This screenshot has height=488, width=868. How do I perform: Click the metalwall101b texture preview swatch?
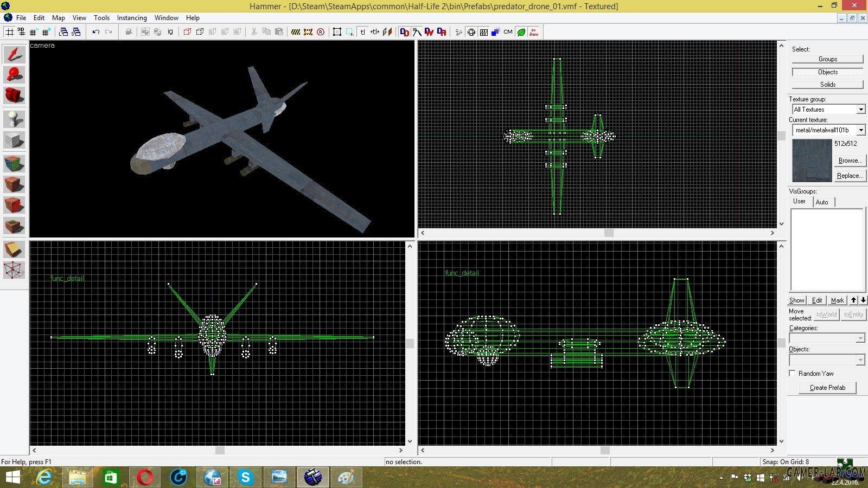point(812,160)
